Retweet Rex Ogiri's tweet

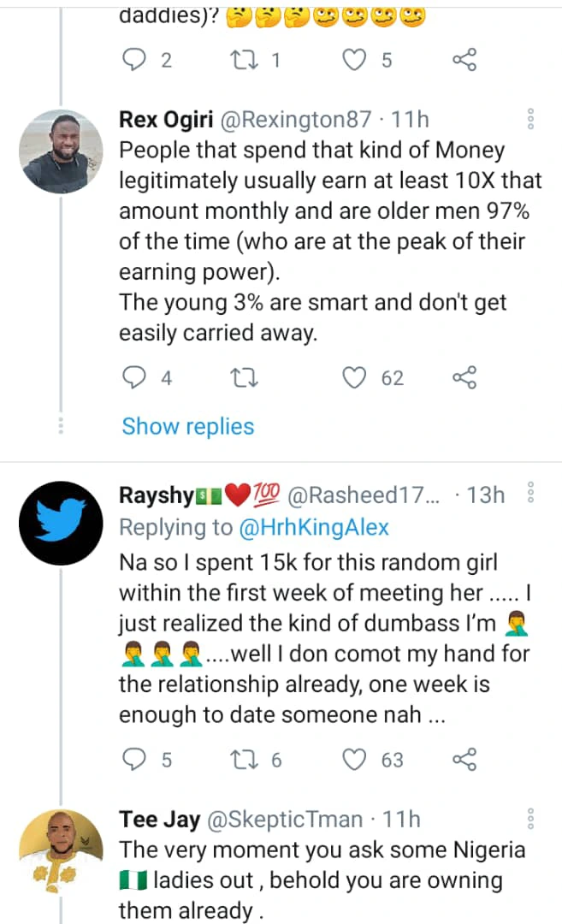click(x=243, y=378)
